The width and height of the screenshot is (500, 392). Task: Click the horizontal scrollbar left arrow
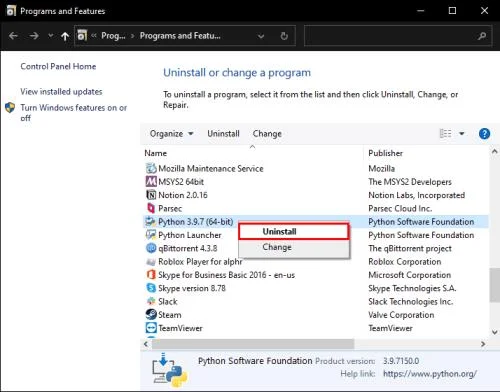(x=146, y=344)
